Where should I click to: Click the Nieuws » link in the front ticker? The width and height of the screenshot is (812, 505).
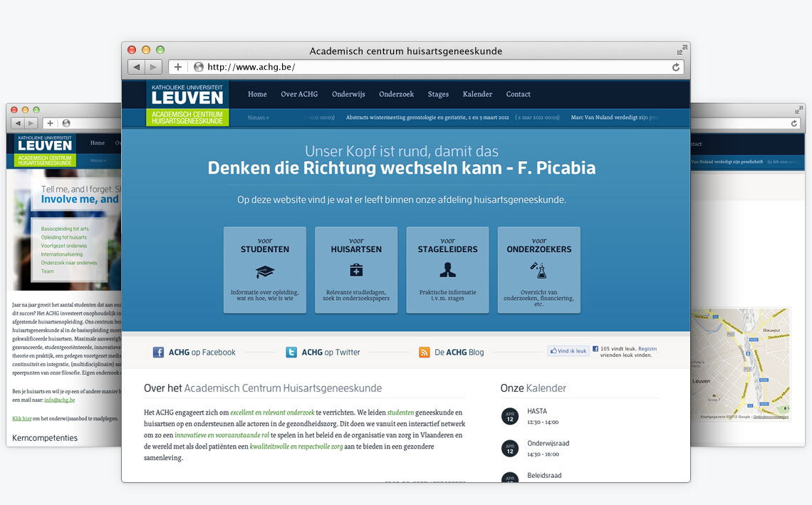point(259,118)
